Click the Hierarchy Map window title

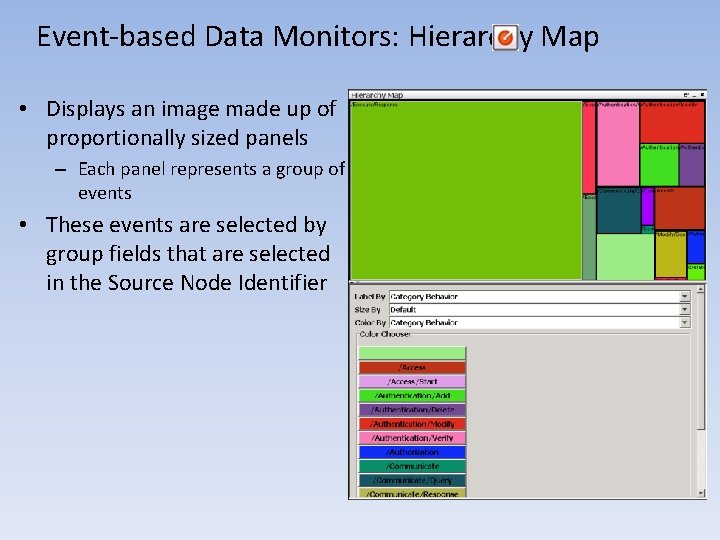point(377,95)
